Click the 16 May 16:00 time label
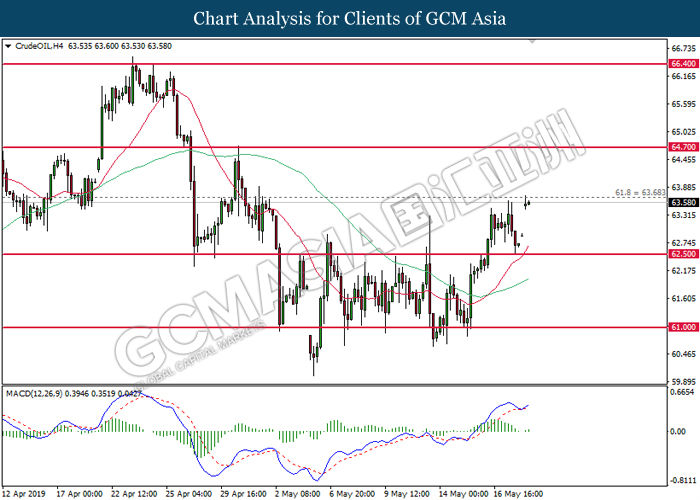 click(518, 494)
